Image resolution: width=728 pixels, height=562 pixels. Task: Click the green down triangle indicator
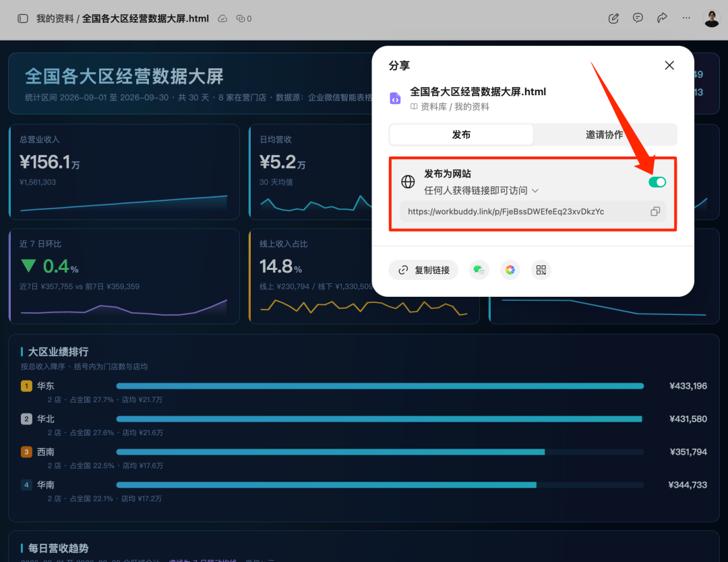click(x=29, y=266)
